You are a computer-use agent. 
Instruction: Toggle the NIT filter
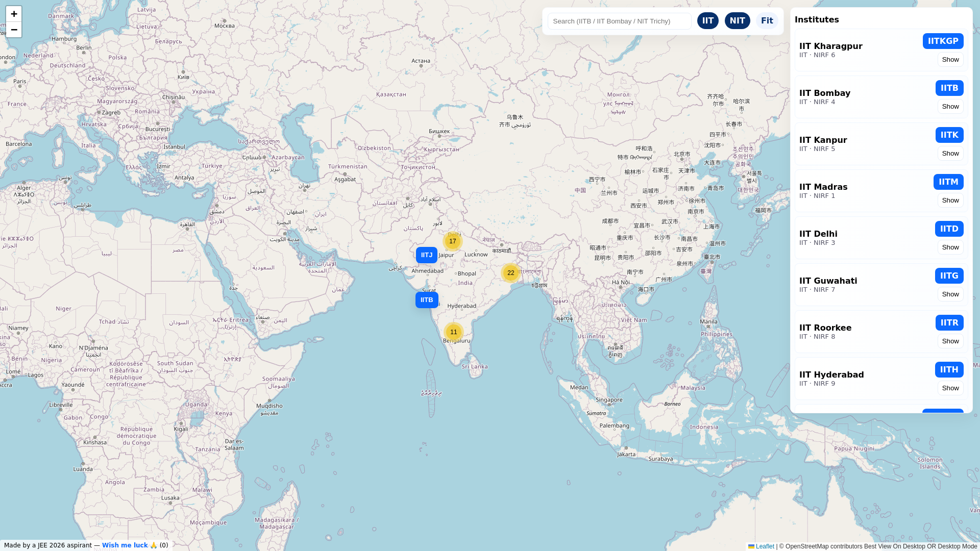click(x=738, y=21)
